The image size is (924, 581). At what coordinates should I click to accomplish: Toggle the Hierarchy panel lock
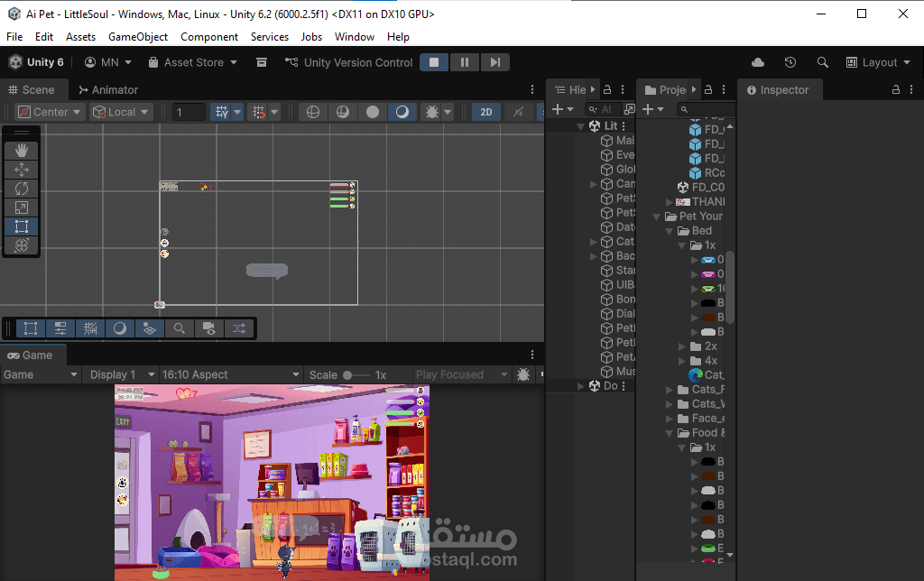[607, 90]
